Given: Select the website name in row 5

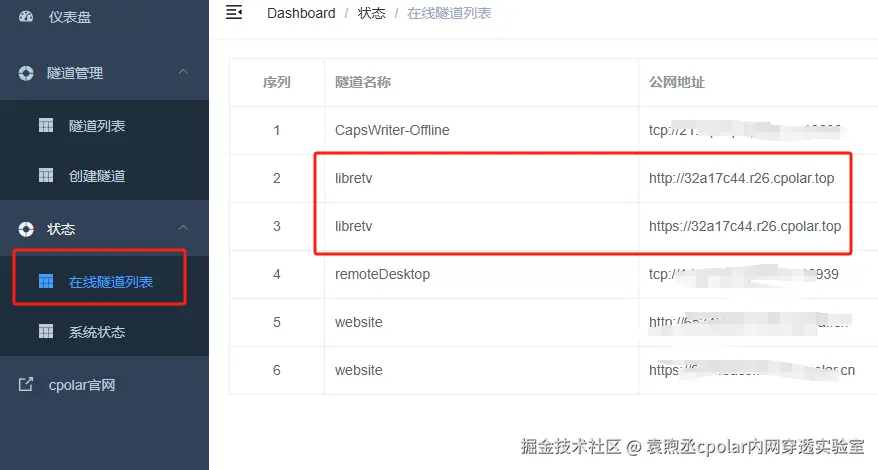Looking at the screenshot, I should coord(358,322).
